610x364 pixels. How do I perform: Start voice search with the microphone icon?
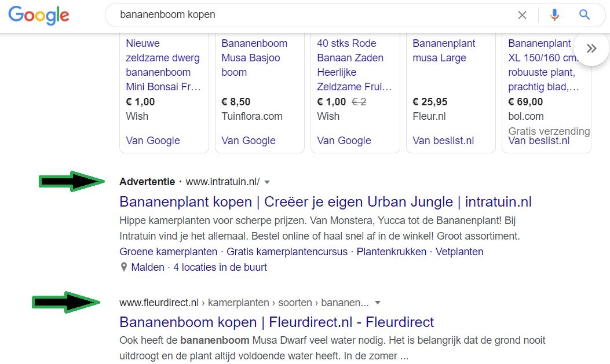[x=554, y=15]
